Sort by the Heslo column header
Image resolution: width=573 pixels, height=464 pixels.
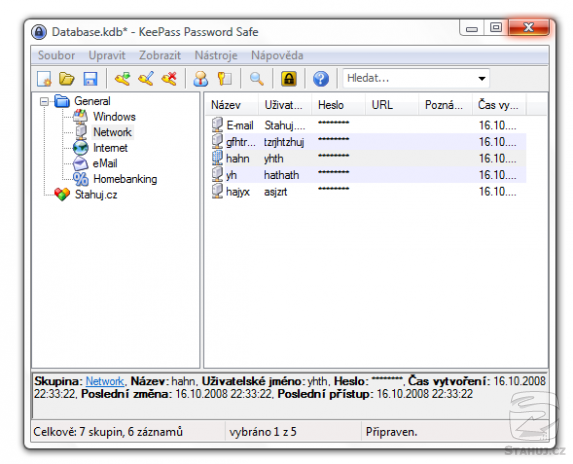pos(338,105)
